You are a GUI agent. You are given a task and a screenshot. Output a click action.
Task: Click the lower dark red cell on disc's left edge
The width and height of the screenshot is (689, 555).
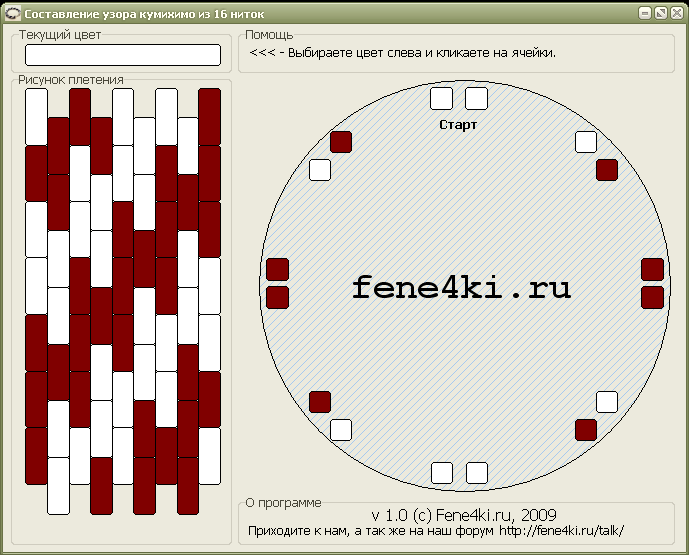tap(277, 297)
